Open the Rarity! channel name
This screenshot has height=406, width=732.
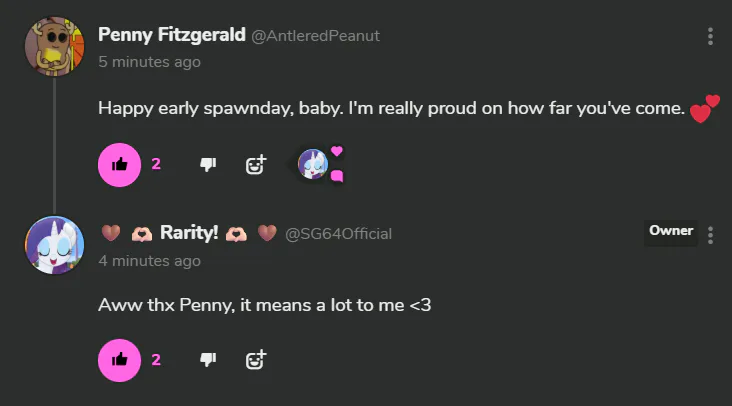point(189,233)
